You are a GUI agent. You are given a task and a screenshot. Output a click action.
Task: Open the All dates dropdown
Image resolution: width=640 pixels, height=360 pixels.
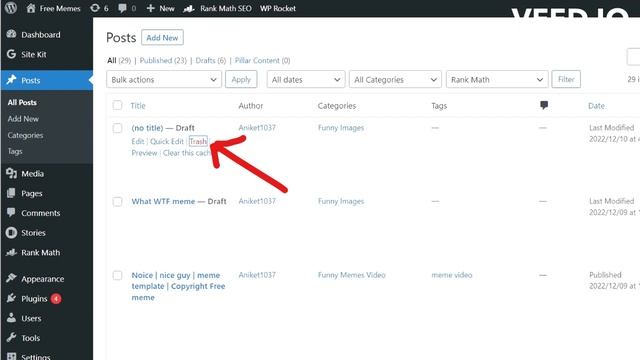[306, 79]
